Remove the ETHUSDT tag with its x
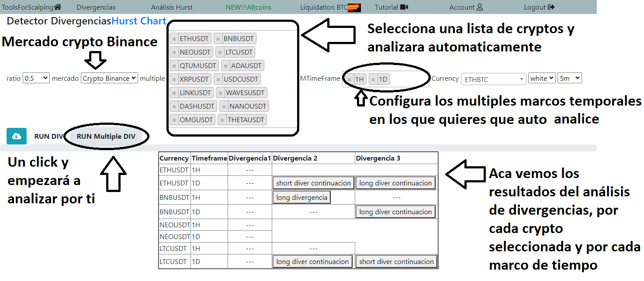This screenshot has width=644, height=281. pos(174,39)
